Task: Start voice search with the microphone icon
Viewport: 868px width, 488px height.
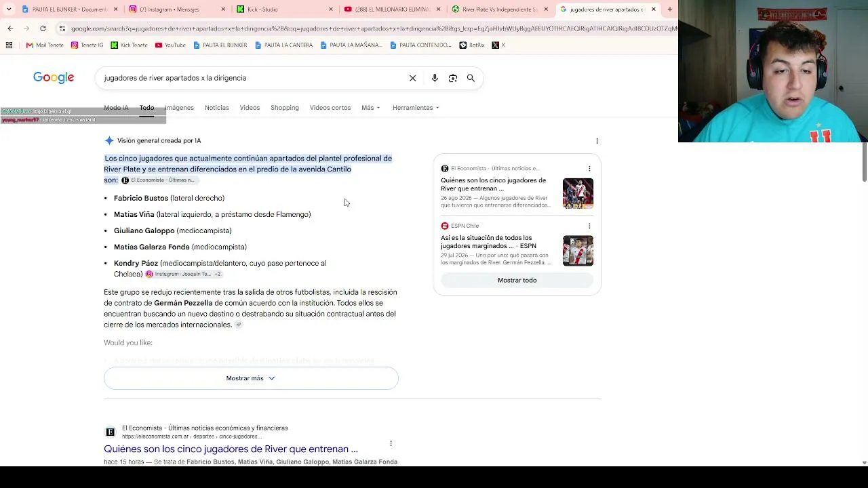Action: click(435, 78)
